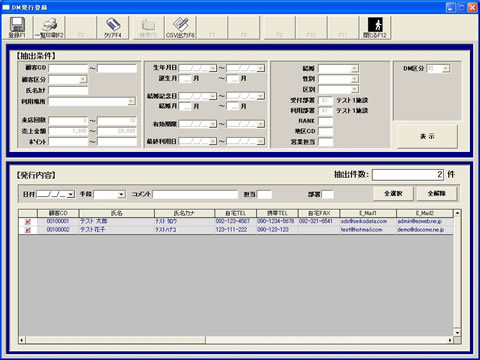Click the ポイント minimum field
Image resolution: width=480 pixels, height=360 pixels.
point(68,142)
